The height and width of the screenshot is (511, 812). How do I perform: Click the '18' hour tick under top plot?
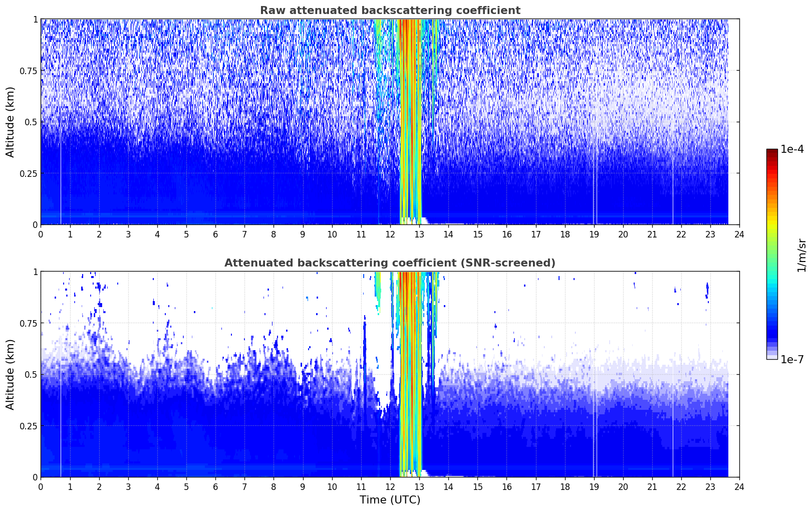(565, 234)
